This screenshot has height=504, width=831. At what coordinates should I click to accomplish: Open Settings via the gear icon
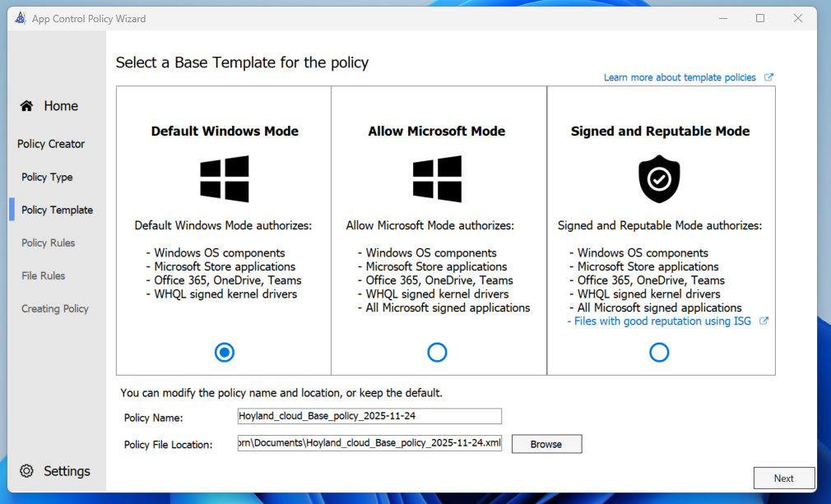(27, 471)
